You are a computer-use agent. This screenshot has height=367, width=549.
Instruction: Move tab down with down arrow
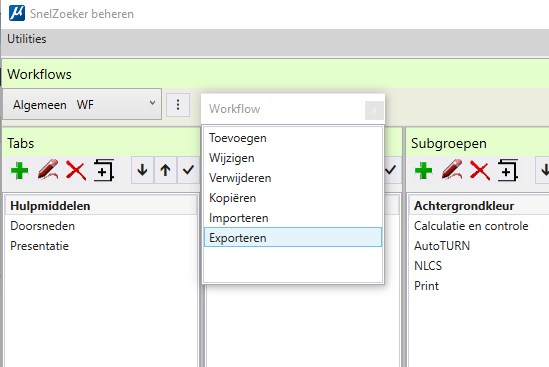coord(143,170)
